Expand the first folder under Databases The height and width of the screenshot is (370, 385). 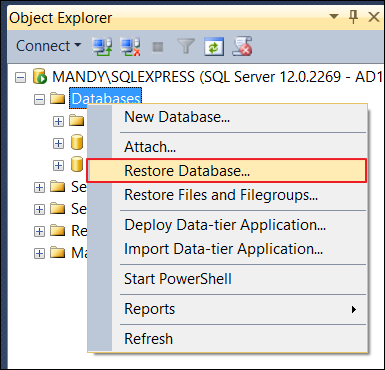tap(58, 121)
